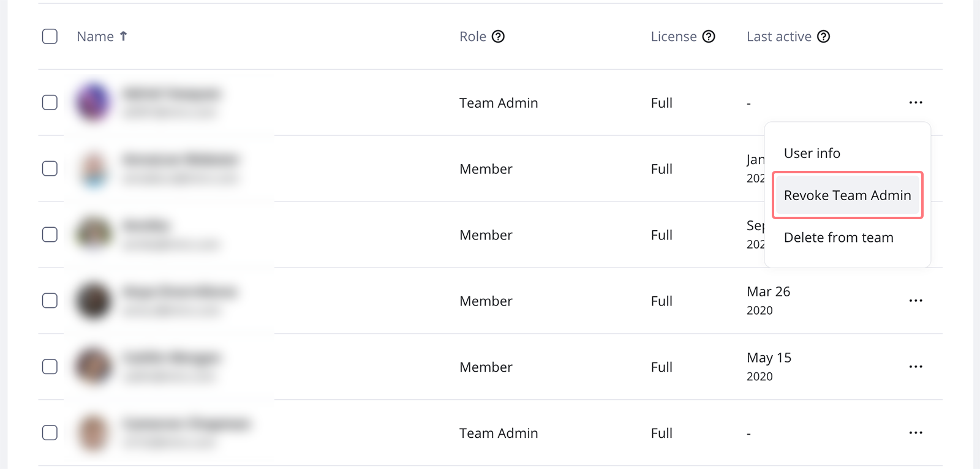Open more options for May 15 member row

(916, 367)
